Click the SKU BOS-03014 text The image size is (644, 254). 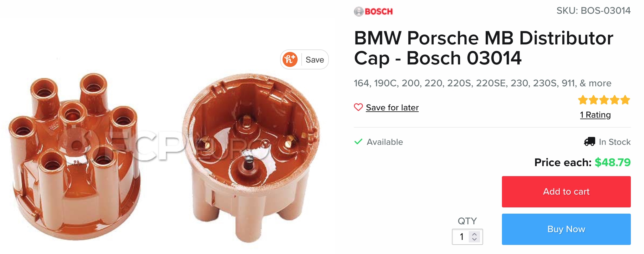point(593,11)
